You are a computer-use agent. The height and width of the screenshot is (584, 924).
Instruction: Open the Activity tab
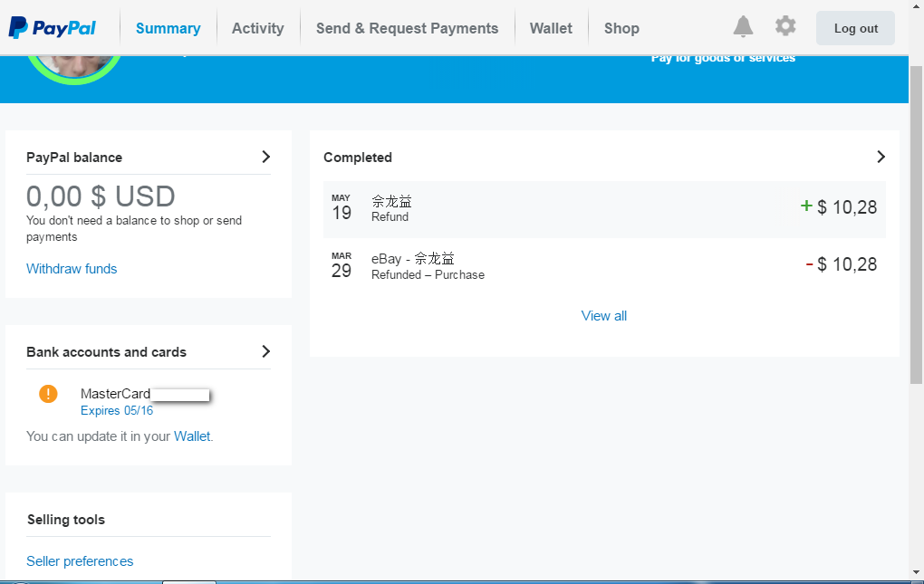[257, 28]
